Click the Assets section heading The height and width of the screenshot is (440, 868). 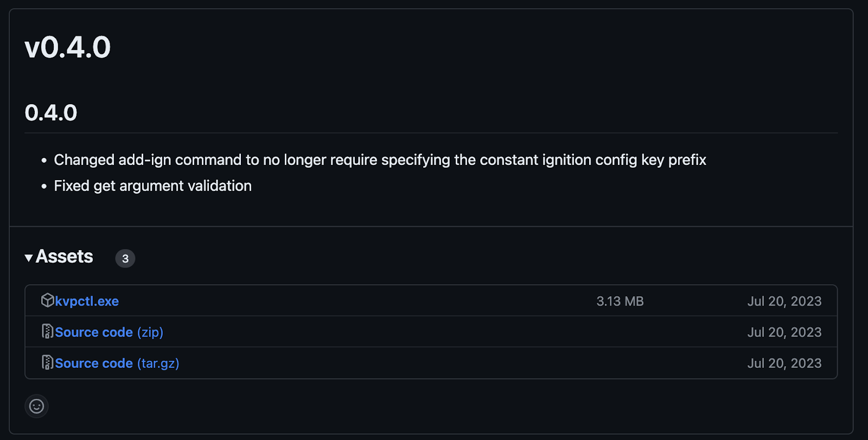click(65, 257)
